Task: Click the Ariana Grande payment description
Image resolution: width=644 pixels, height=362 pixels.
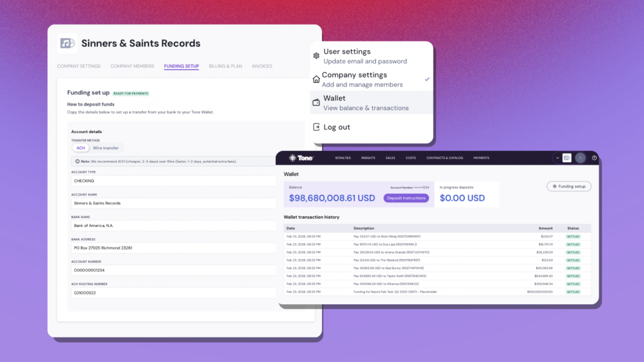Action: 391,253
